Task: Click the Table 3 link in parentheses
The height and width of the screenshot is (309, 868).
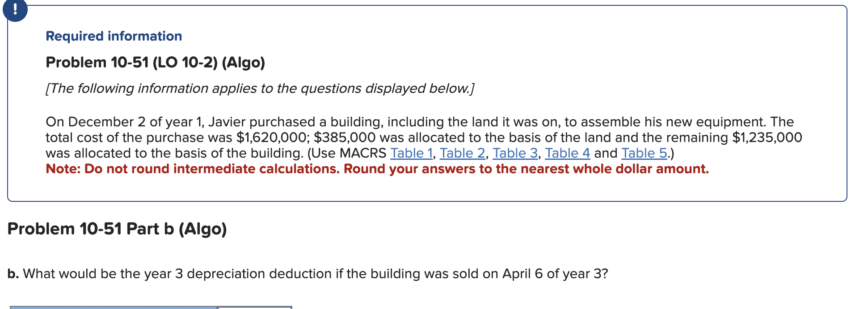Action: [x=514, y=154]
